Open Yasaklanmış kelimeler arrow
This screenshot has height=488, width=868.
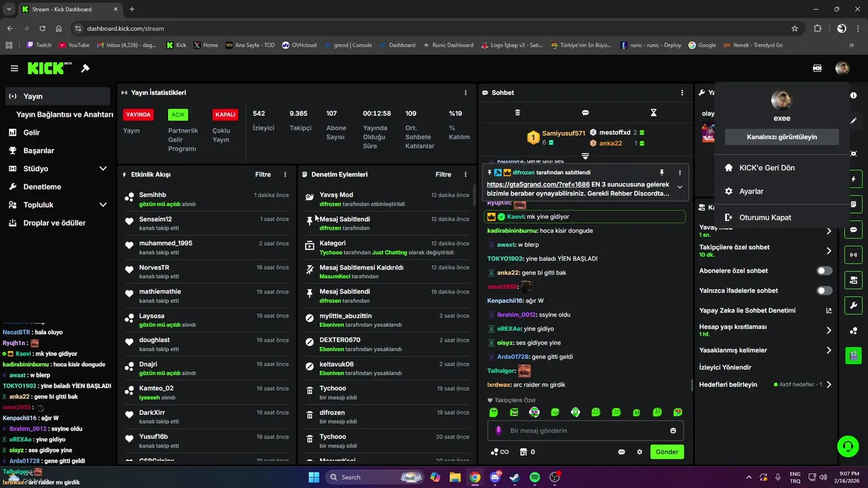(x=829, y=350)
